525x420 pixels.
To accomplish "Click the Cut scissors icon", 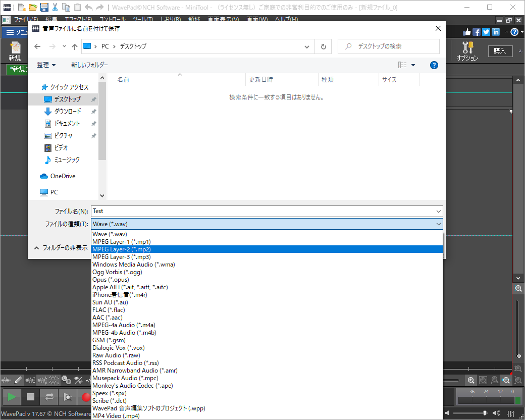I will coord(55,7).
